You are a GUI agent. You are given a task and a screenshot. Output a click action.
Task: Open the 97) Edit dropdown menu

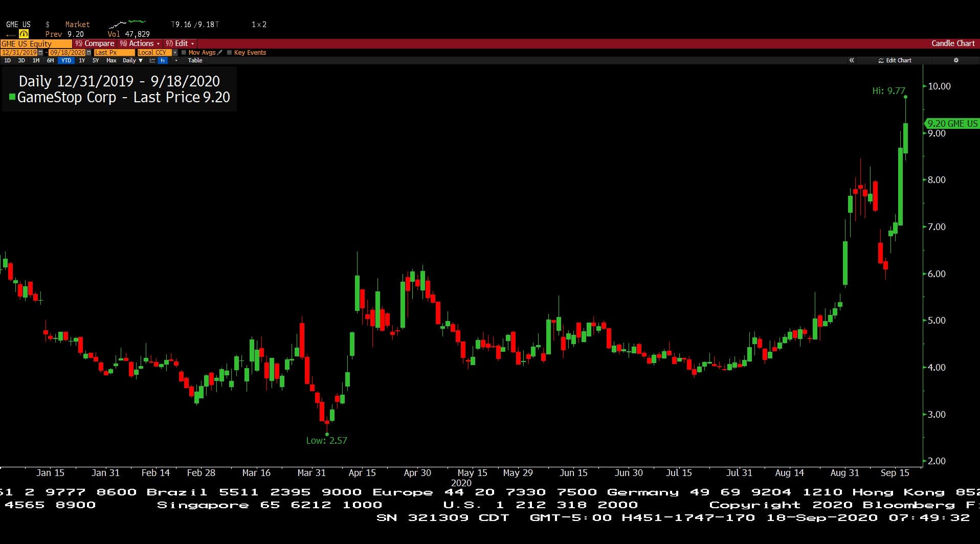[x=180, y=43]
